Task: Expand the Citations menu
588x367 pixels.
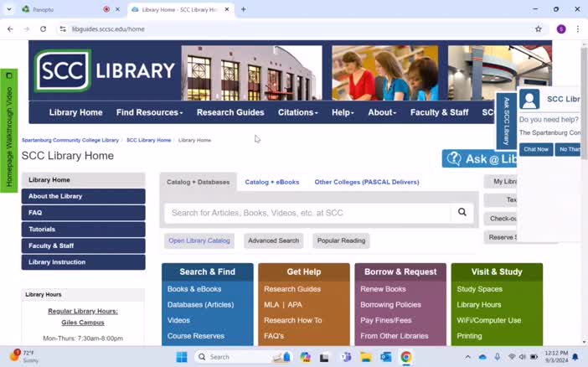Action: point(297,112)
